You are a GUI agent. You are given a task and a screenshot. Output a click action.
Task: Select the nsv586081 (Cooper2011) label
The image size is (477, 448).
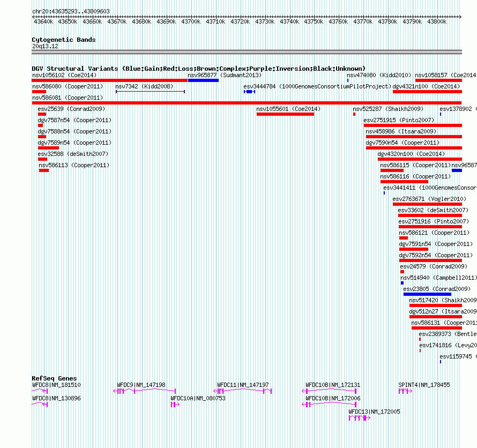(68, 98)
